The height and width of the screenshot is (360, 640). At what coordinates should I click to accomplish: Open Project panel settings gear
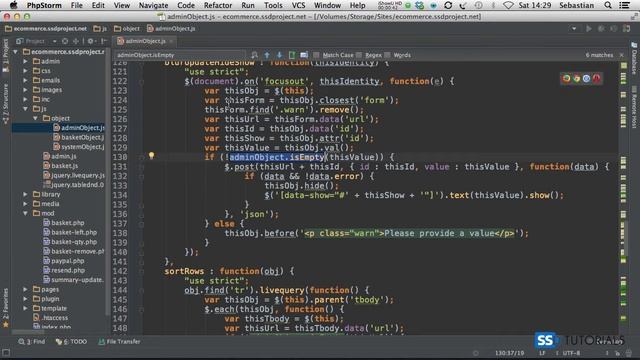pos(91,41)
